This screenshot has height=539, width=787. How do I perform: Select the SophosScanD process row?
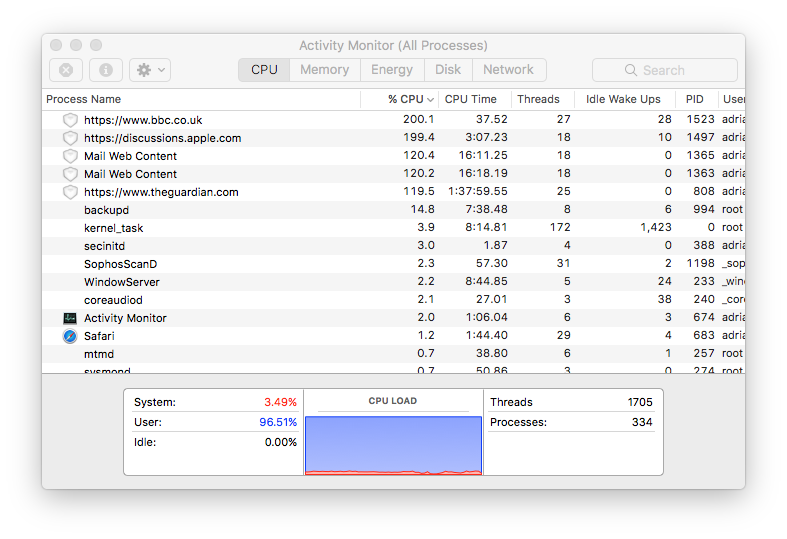[394, 264]
